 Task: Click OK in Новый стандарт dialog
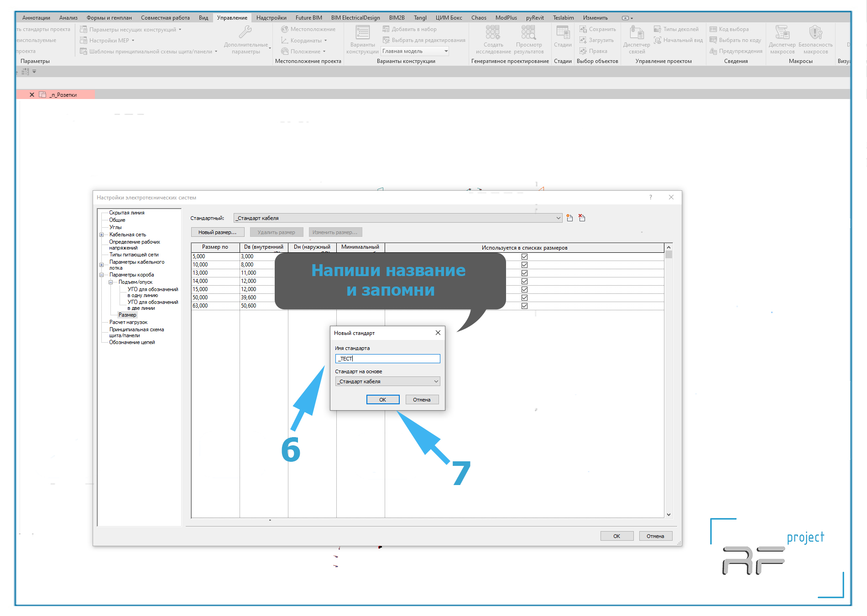[x=383, y=400]
